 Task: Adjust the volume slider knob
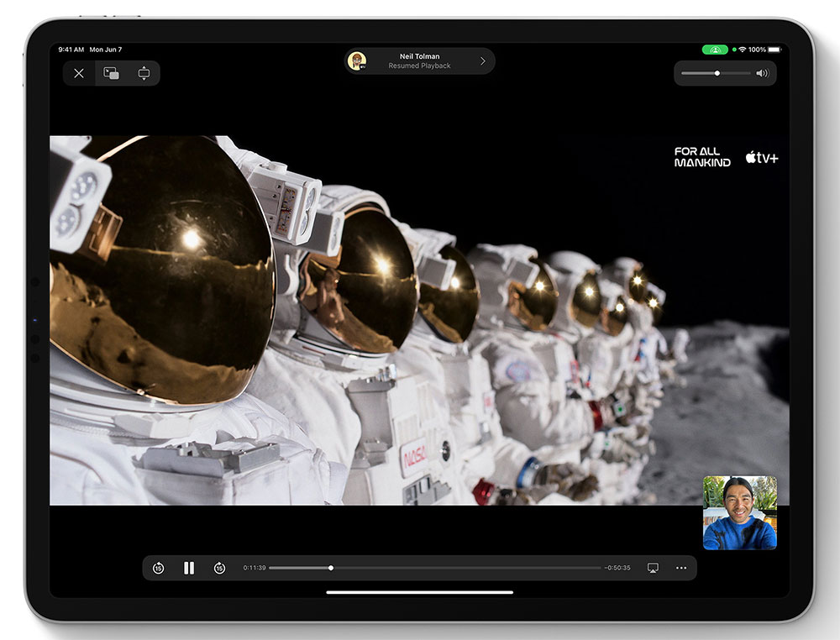(717, 73)
